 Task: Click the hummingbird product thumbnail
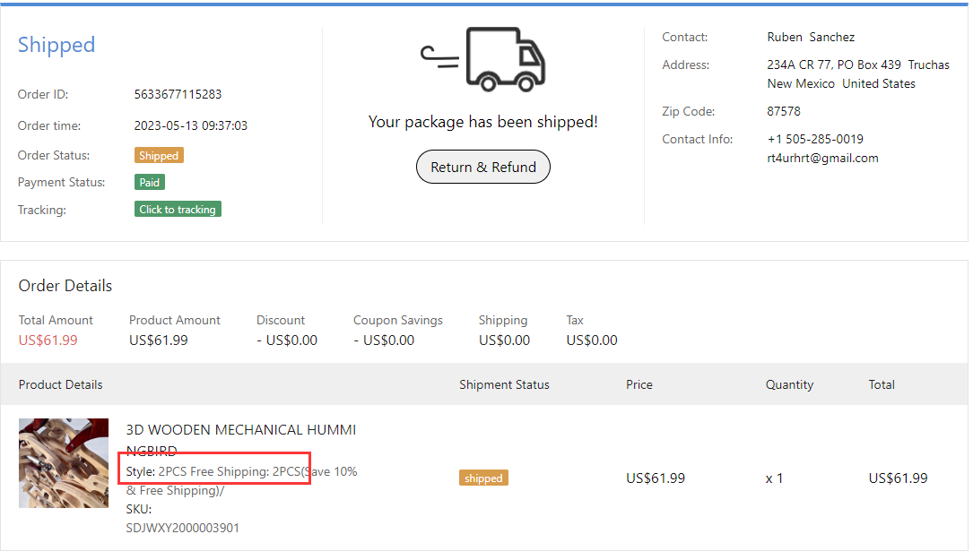(64, 463)
